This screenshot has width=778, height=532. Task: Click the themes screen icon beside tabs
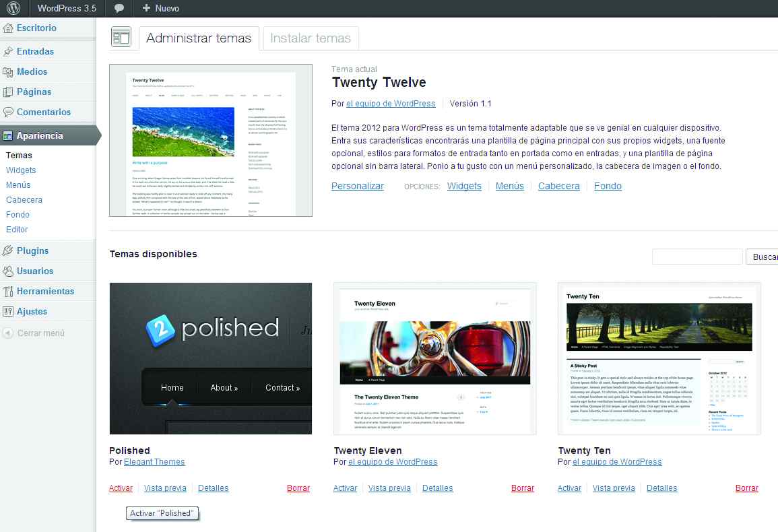[121, 37]
